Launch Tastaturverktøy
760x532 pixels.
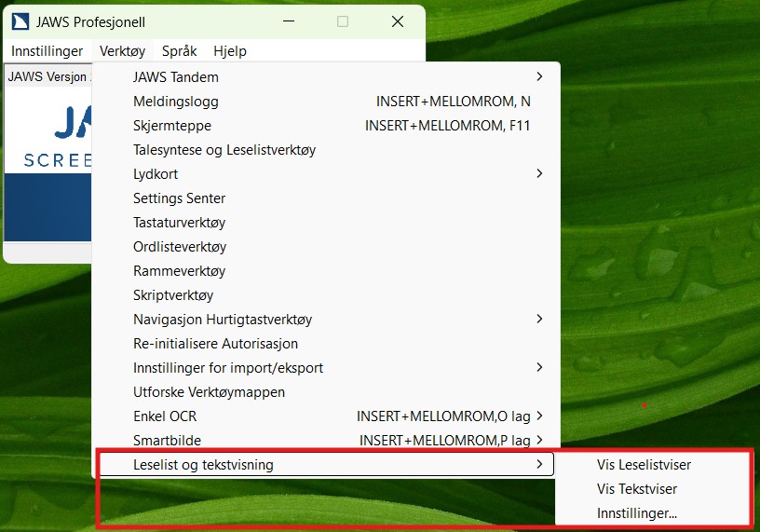coord(326,223)
